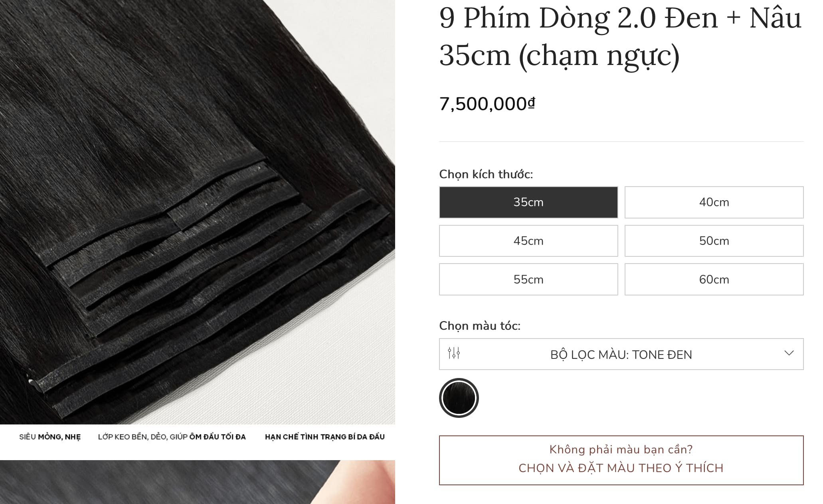Select the black hair color swatch
823x504 pixels.
pyautogui.click(x=459, y=398)
